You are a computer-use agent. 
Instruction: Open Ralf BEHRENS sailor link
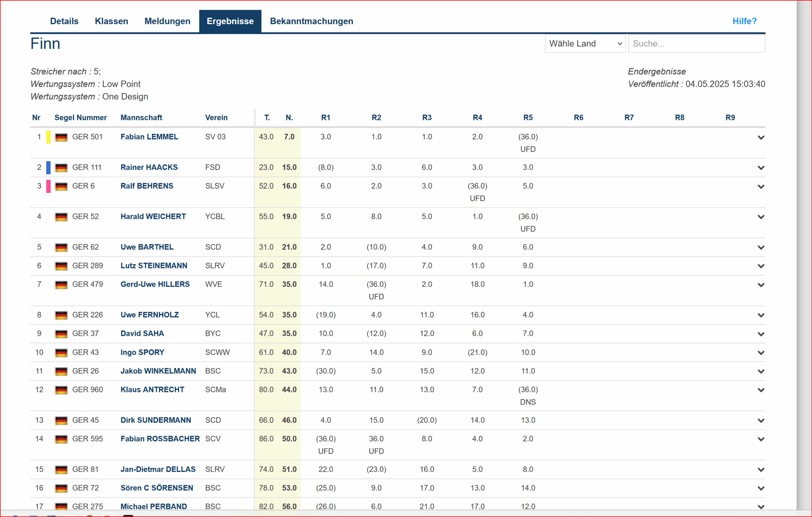tap(147, 186)
